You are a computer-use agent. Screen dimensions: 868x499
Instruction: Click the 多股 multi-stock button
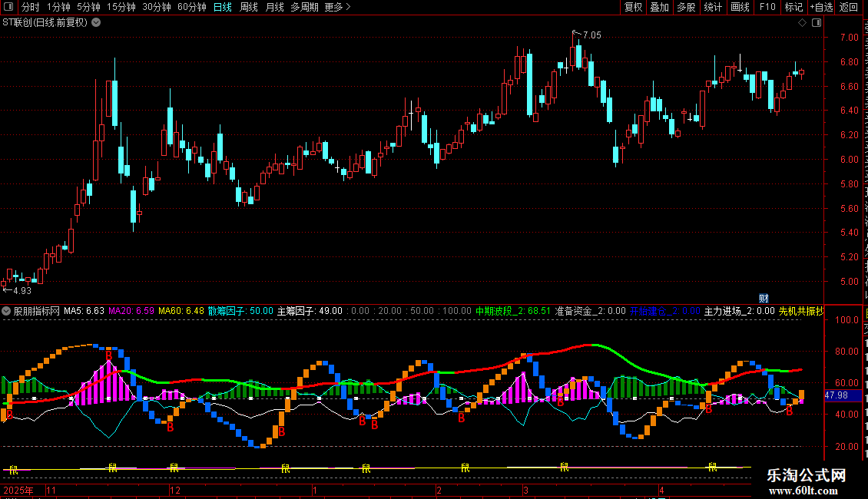[x=687, y=7]
